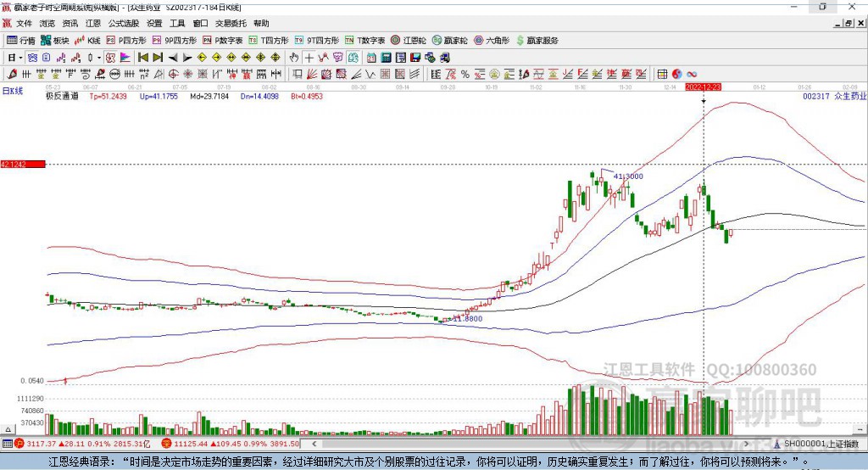The image size is (868, 470).
Task: Open the 浏览 menu
Action: click(x=47, y=23)
